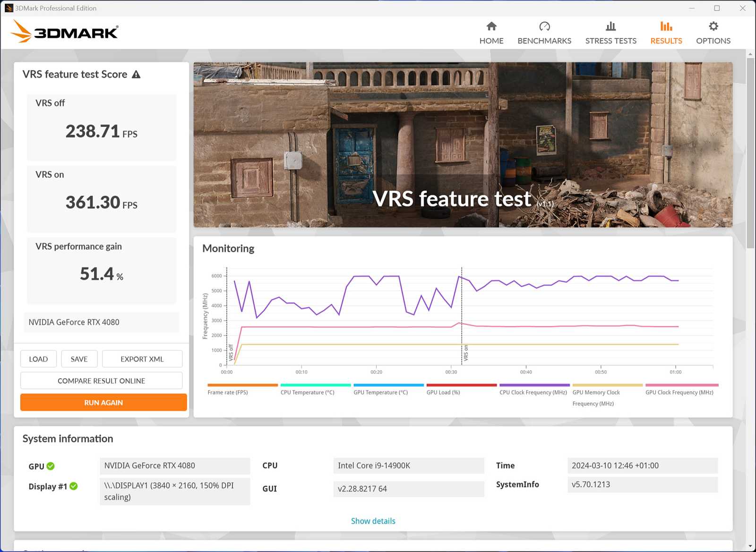
Task: Click the warning triangle next to score title
Action: pyautogui.click(x=136, y=75)
